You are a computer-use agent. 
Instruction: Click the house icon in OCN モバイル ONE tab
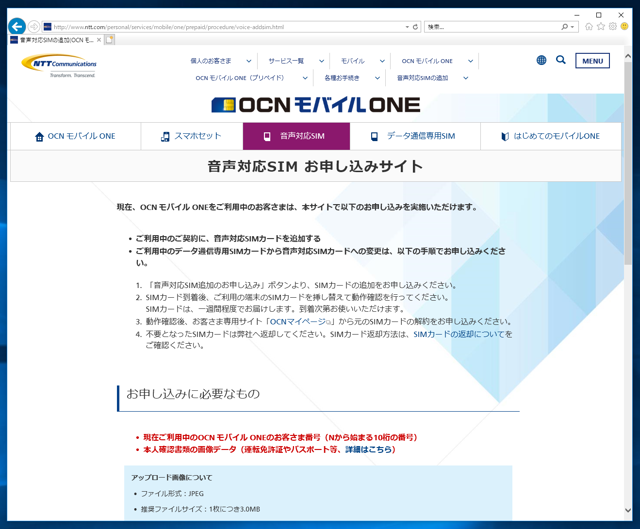[39, 137]
